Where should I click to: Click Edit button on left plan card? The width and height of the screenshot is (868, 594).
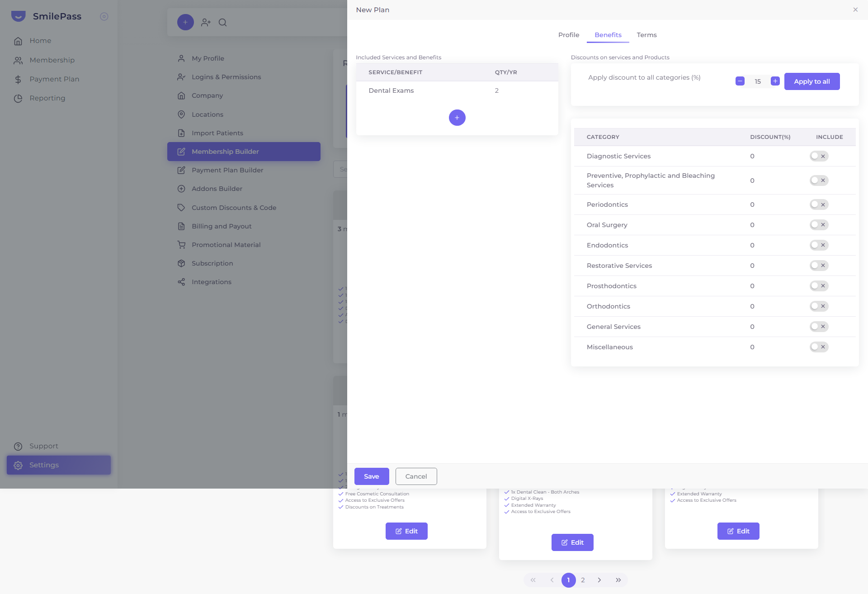(x=406, y=531)
